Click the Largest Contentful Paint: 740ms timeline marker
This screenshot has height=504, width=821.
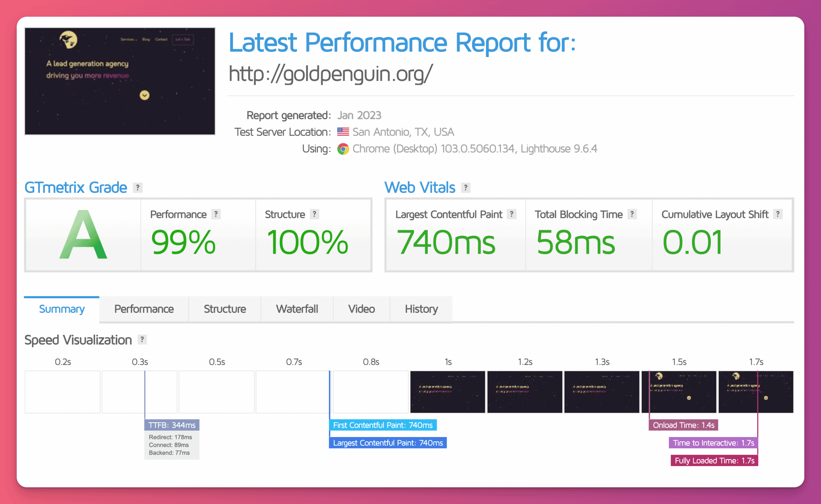pos(388,443)
